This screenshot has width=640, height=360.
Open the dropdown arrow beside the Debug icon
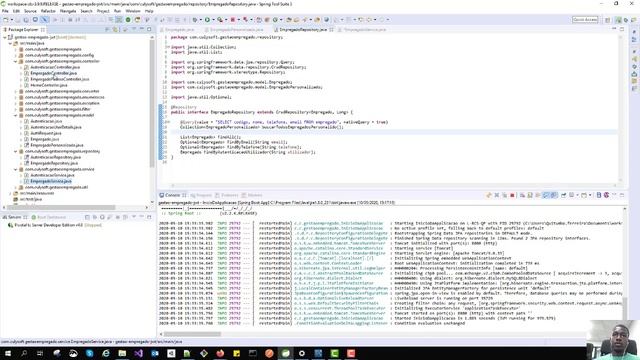coord(200,20)
